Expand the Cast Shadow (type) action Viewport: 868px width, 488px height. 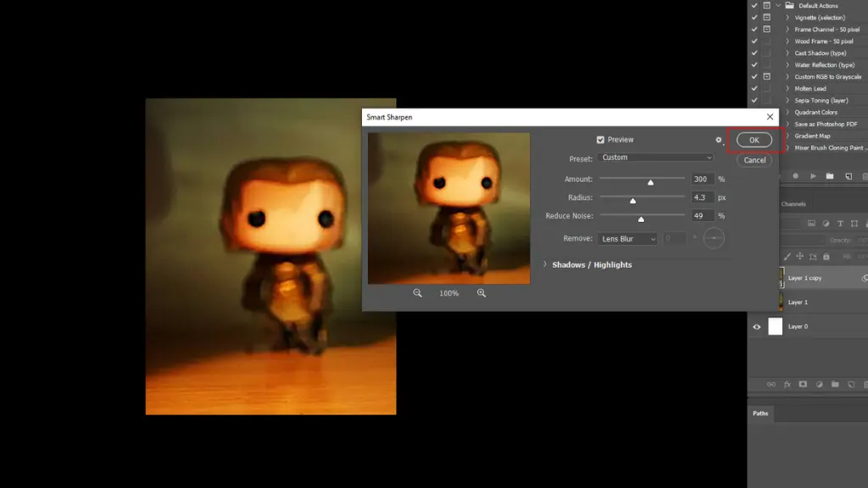pos(787,53)
